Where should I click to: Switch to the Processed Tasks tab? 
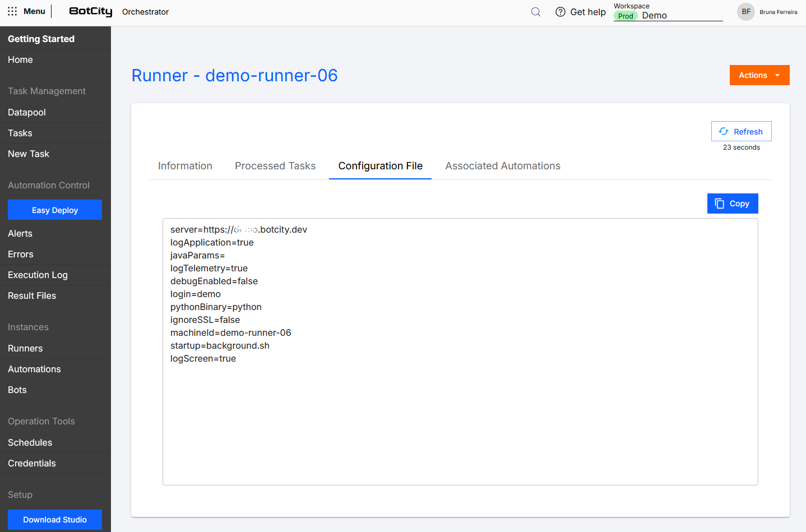tap(275, 166)
